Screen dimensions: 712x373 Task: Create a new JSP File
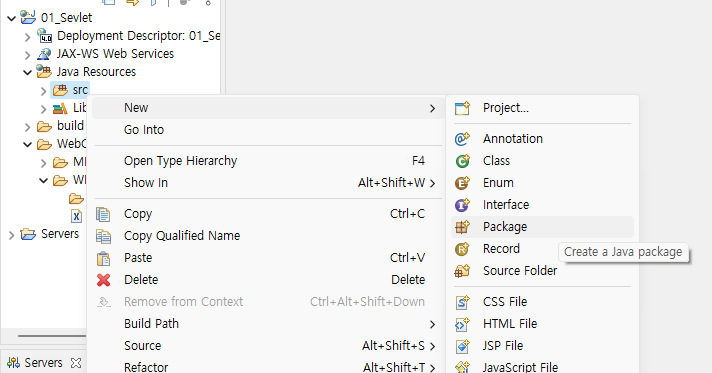tap(542, 346)
